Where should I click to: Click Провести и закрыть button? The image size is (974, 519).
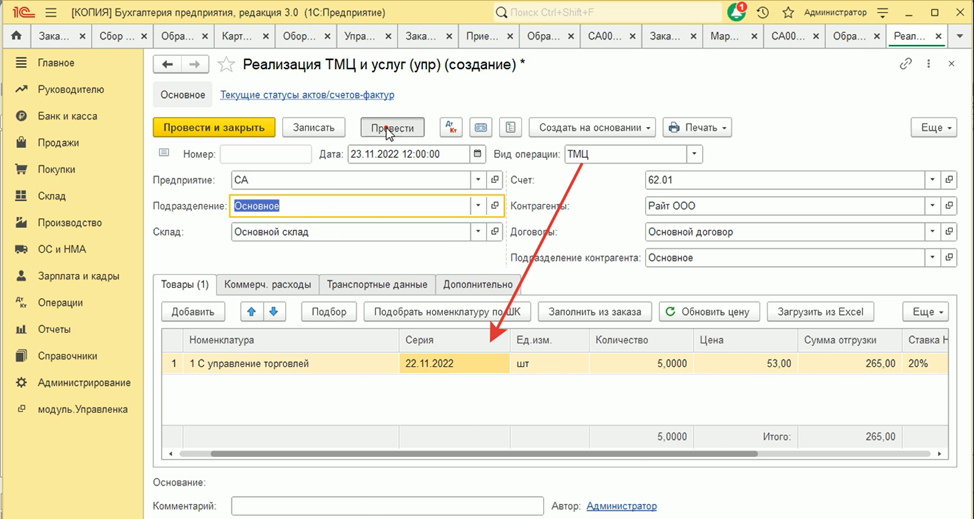pyautogui.click(x=214, y=127)
